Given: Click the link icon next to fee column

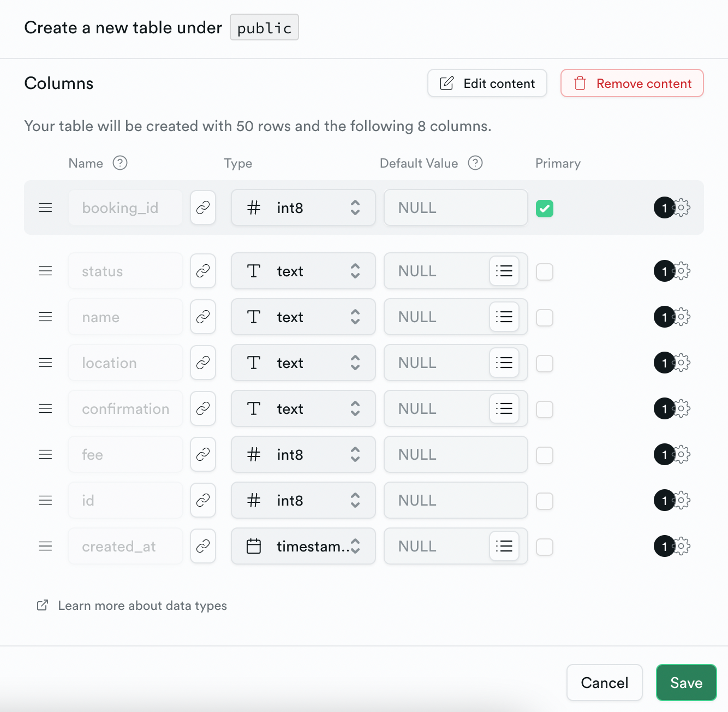Looking at the screenshot, I should pos(203,454).
